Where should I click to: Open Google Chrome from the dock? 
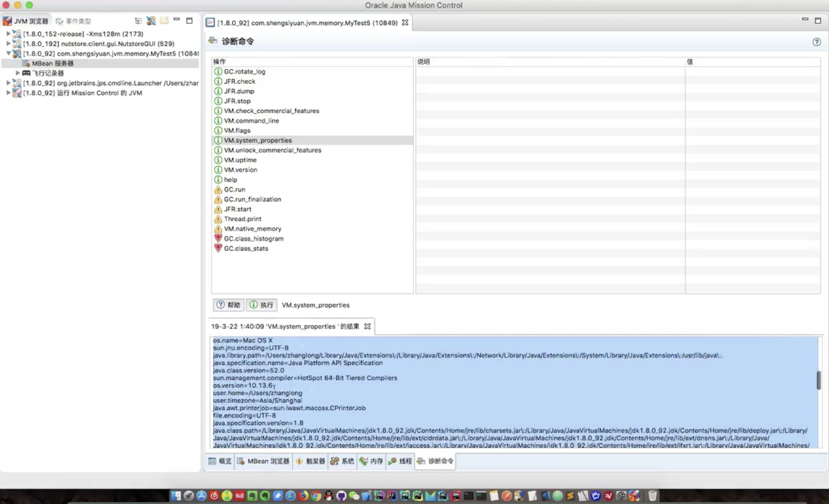316,496
